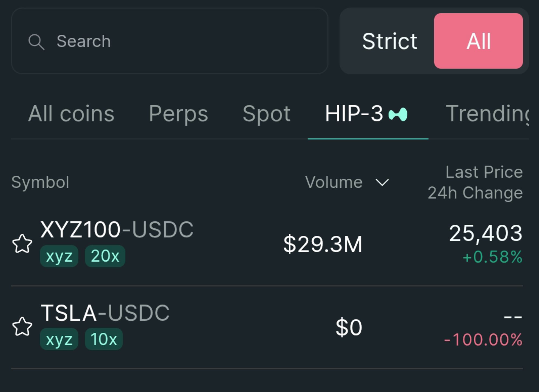This screenshot has width=539, height=392.
Task: Favorite TSLA-USDC with its star icon
Action: [22, 327]
